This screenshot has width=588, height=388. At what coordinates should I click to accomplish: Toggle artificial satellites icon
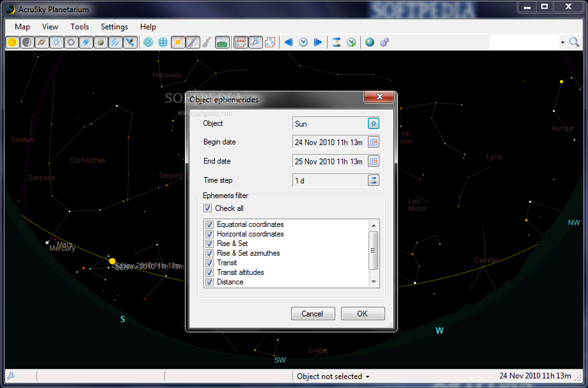click(130, 42)
